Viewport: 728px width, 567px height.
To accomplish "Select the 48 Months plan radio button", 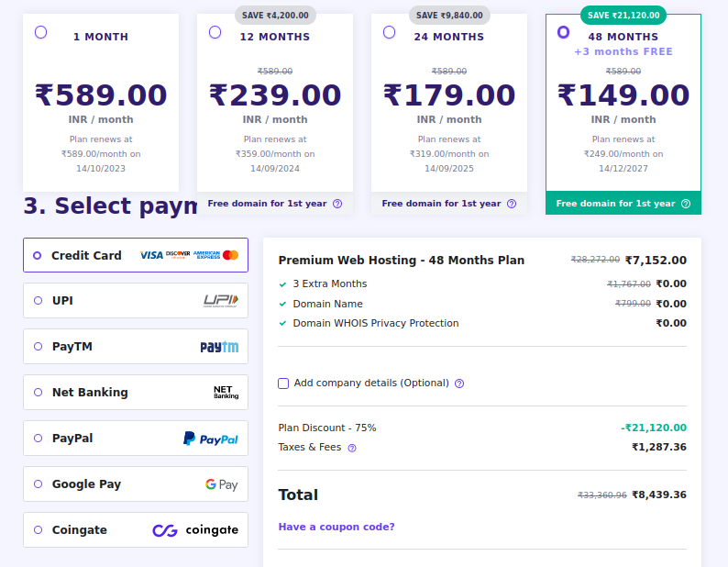I will [x=564, y=32].
